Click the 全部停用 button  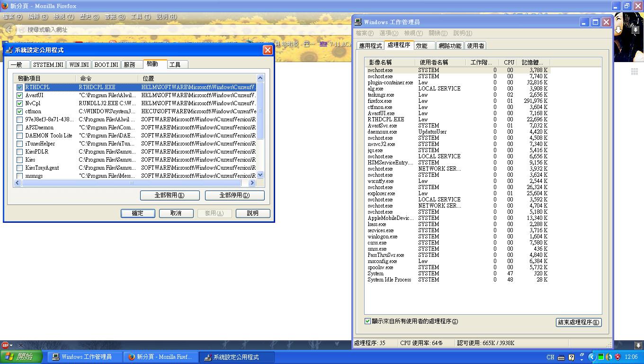click(x=235, y=195)
